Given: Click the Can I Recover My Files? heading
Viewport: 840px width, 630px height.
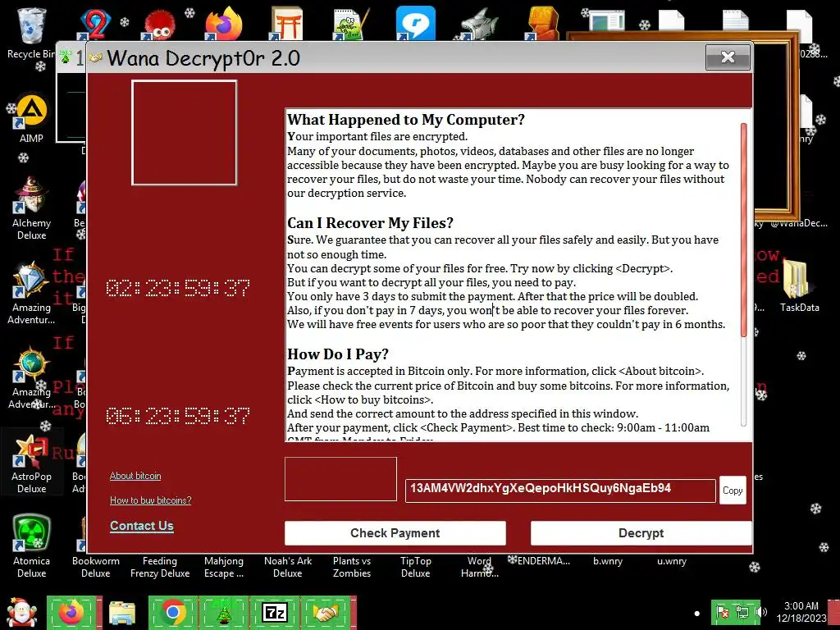Looking at the screenshot, I should 370,223.
